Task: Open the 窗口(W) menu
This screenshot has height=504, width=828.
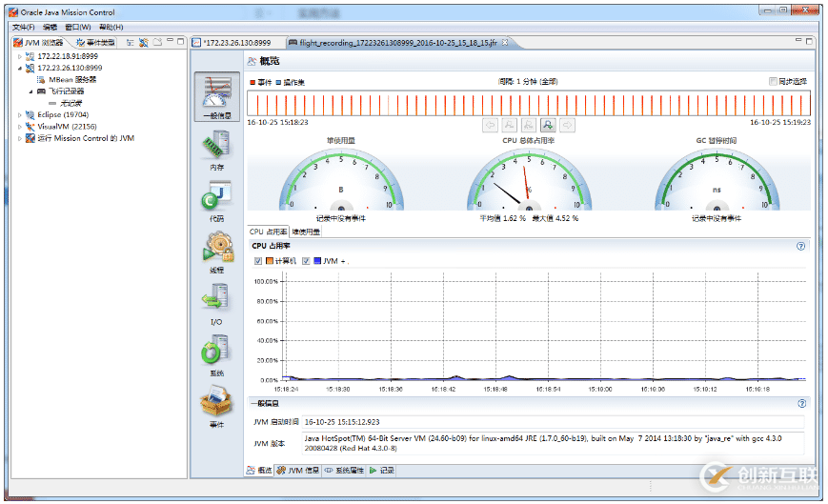Action: click(x=77, y=27)
